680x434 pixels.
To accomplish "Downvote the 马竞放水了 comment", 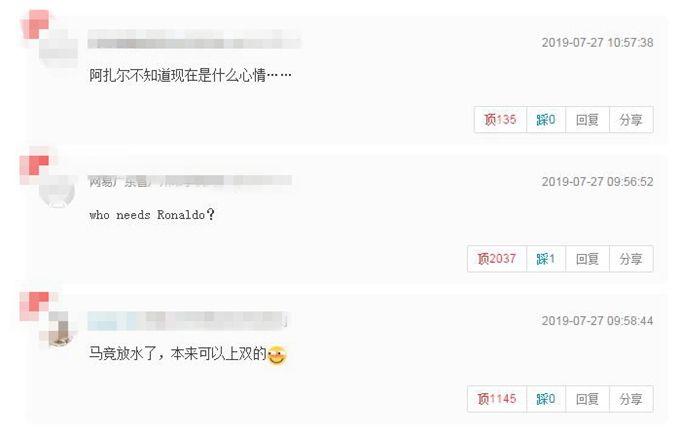I will [546, 398].
